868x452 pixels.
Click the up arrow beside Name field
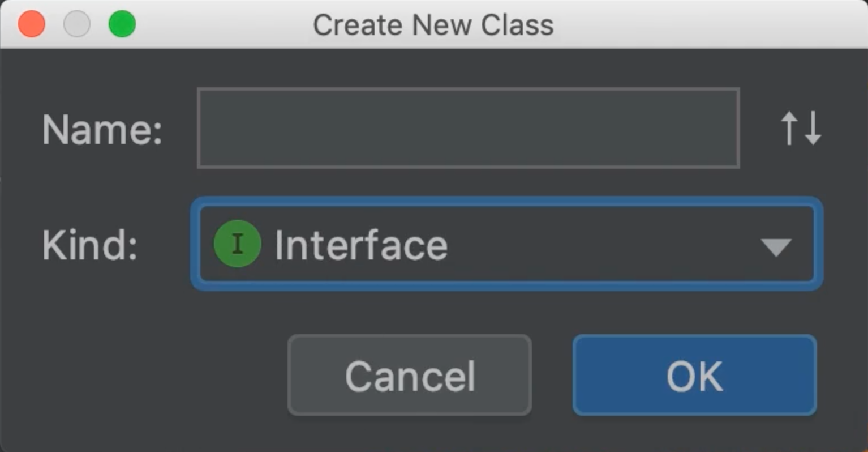tap(789, 128)
